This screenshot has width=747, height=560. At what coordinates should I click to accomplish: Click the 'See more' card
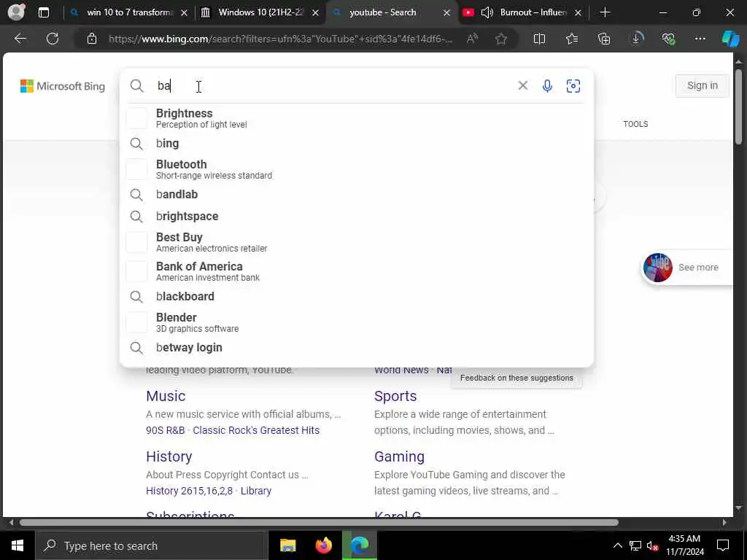(686, 267)
